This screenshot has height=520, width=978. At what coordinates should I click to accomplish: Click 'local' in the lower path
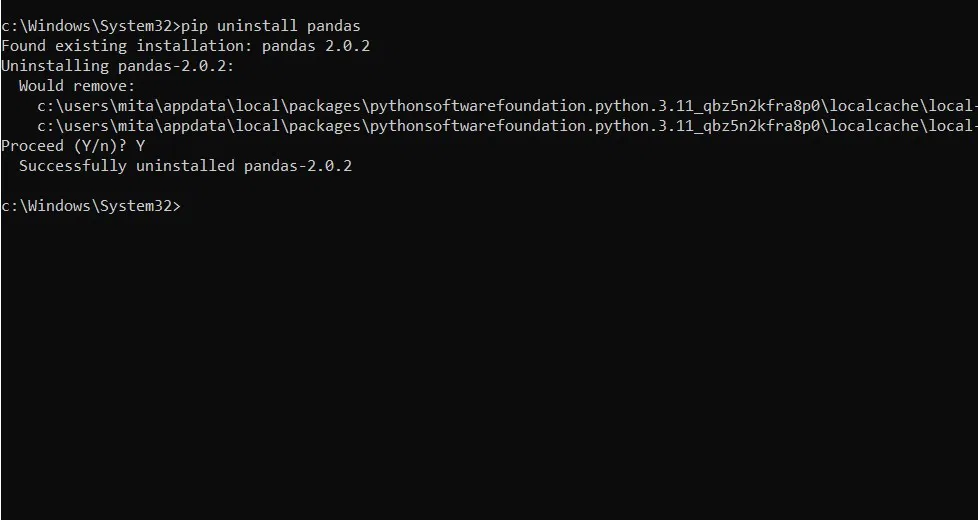951,126
